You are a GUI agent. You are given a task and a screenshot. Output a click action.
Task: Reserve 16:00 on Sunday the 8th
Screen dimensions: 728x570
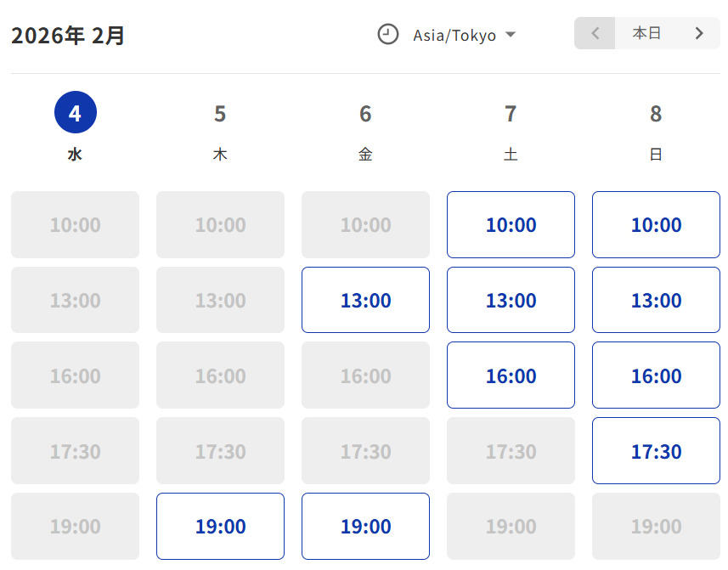656,375
